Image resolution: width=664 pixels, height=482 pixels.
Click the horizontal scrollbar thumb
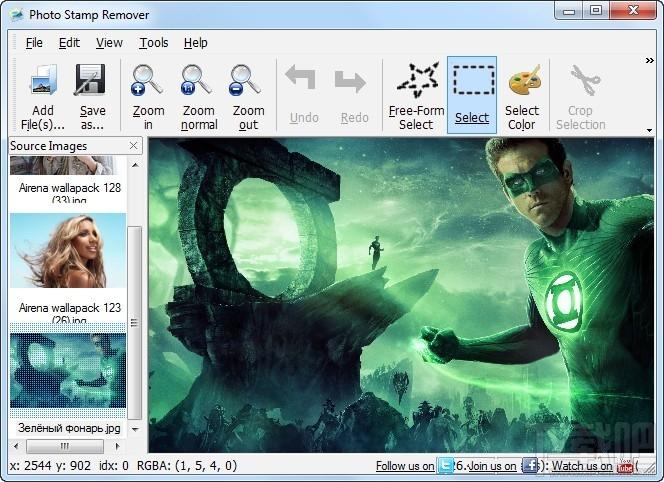tap(65, 446)
